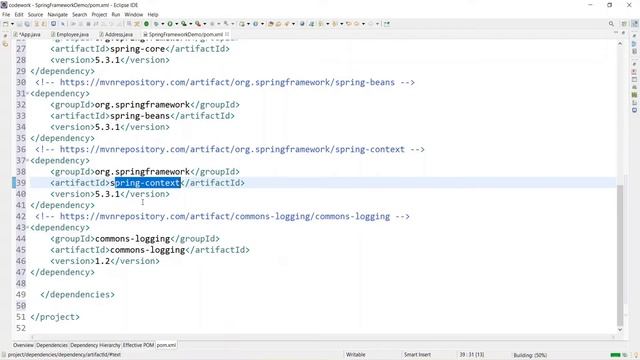Collapse the dependency block at line 31

(28, 93)
